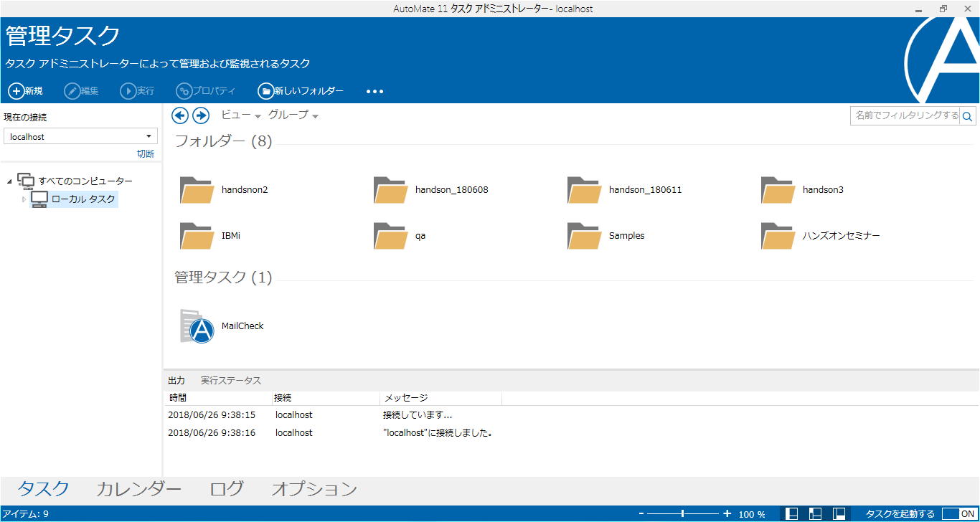Select the IBMi folder
This screenshot has height=522, width=980.
point(209,235)
